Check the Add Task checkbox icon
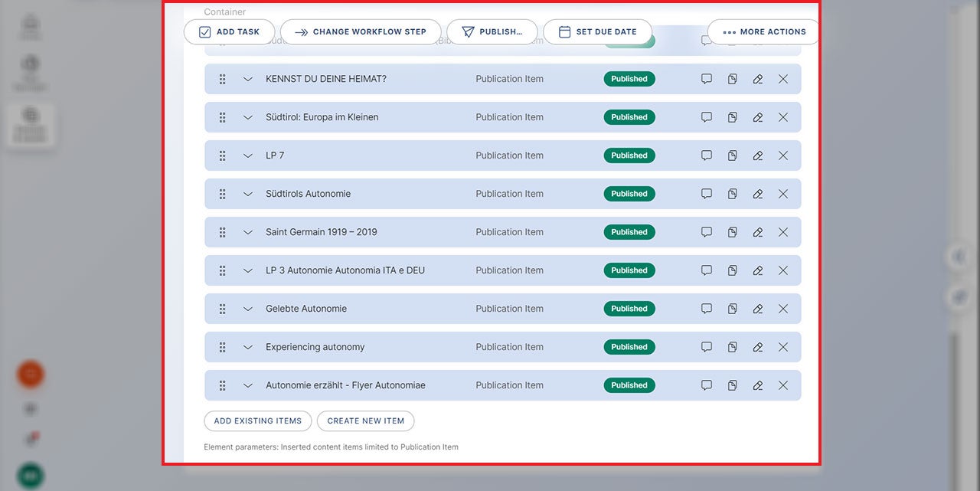The image size is (980, 491). 204,31
